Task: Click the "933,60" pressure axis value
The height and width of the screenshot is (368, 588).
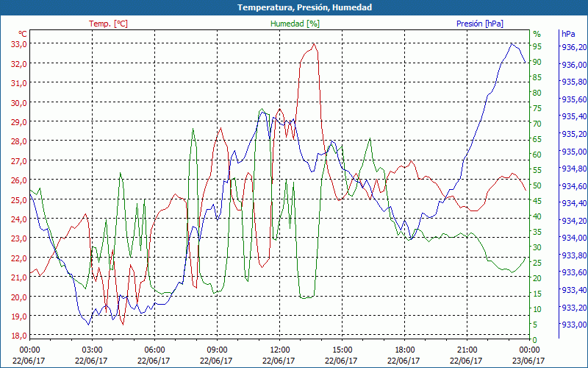Action: point(574,272)
